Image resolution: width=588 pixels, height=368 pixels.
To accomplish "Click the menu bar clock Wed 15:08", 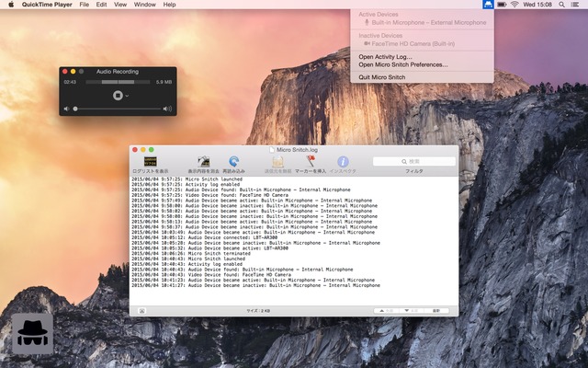I will [x=537, y=5].
